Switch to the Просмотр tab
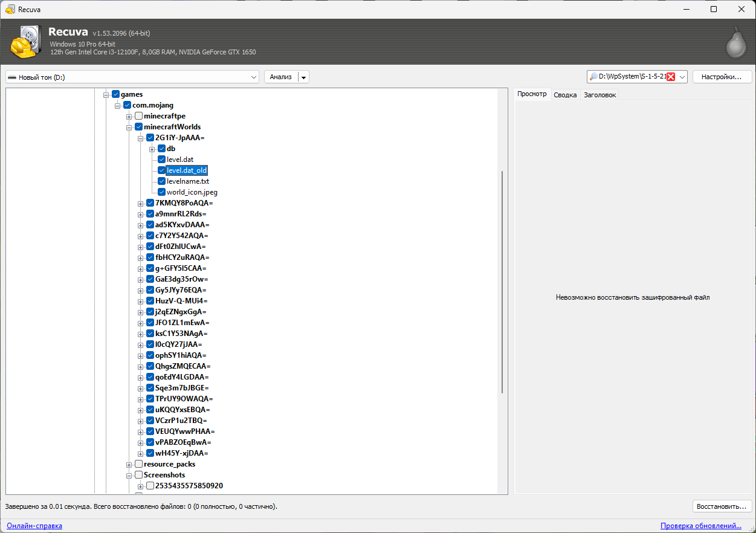The height and width of the screenshot is (533, 756). pyautogui.click(x=532, y=94)
